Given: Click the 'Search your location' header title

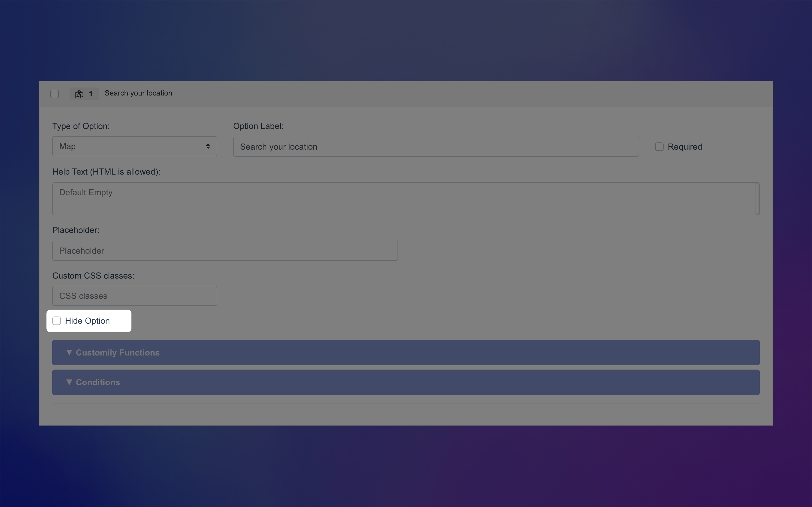Looking at the screenshot, I should [138, 93].
